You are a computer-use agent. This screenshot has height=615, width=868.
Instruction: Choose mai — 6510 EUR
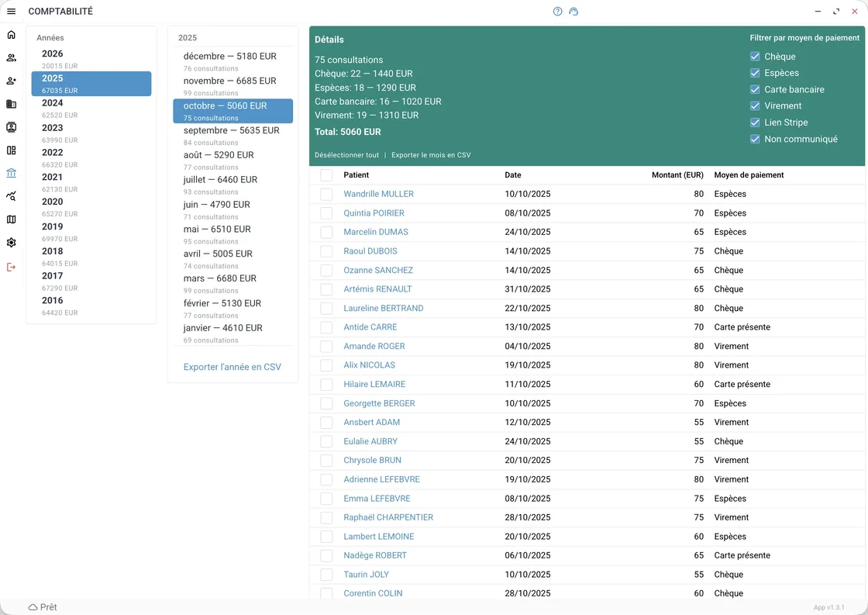[x=232, y=234]
